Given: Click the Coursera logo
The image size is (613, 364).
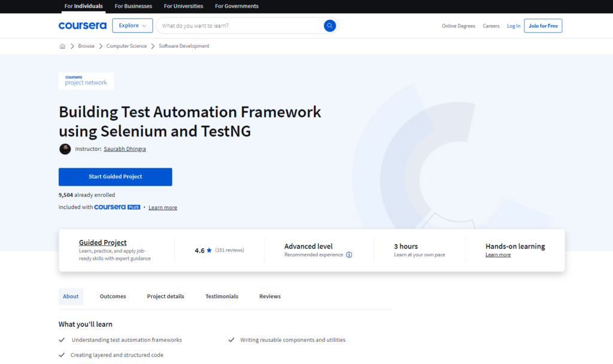Looking at the screenshot, I should (83, 26).
